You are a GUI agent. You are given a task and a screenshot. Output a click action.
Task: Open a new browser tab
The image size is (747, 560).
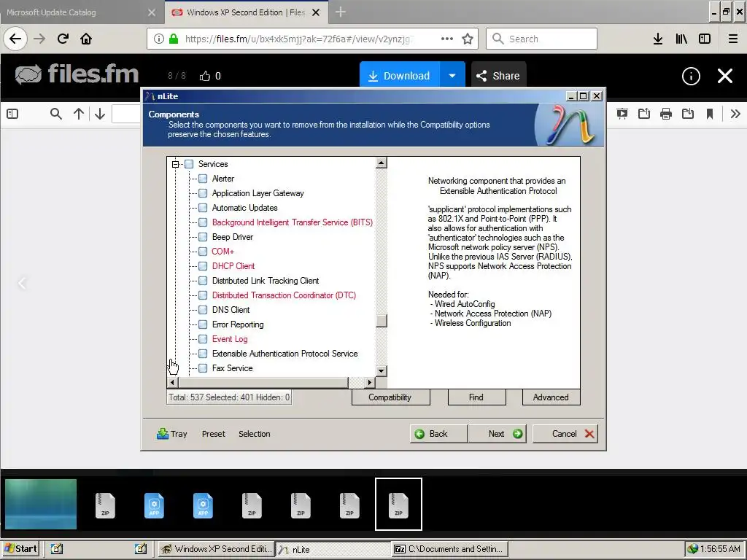click(340, 12)
